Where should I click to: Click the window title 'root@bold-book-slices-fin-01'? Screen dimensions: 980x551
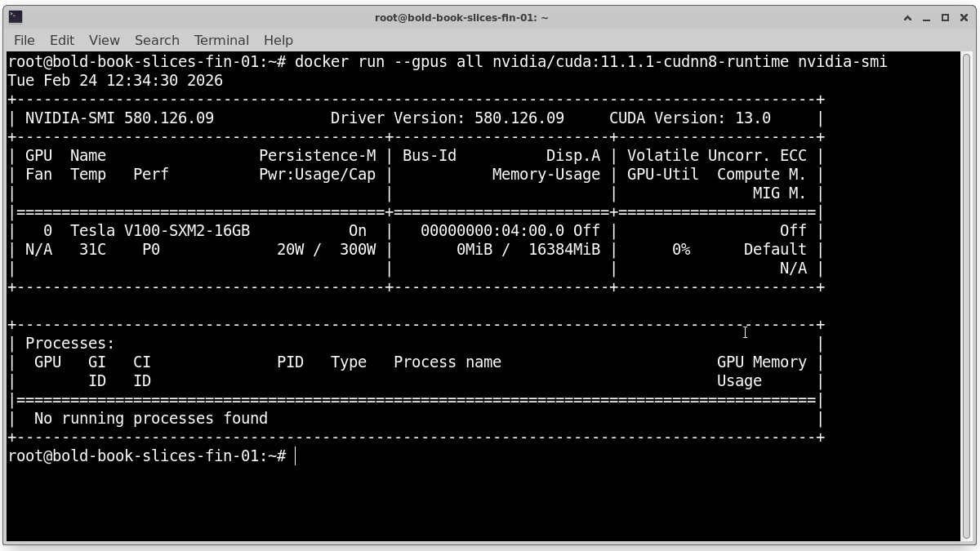(461, 17)
